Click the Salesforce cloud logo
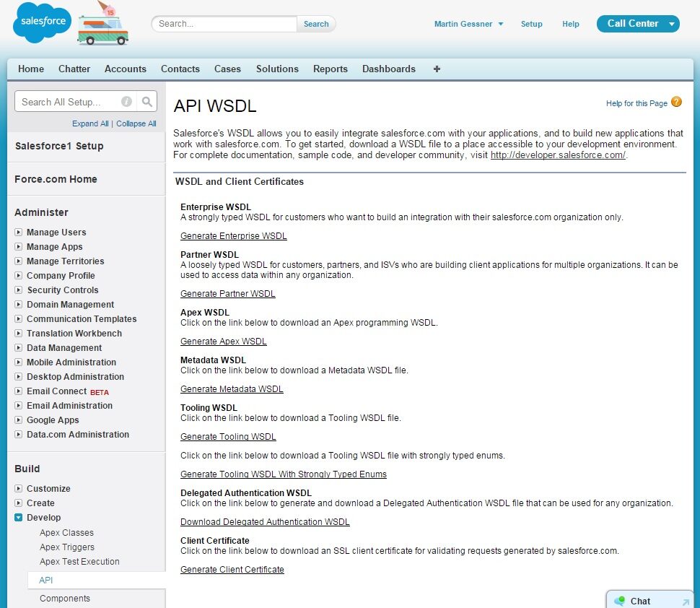 point(42,22)
